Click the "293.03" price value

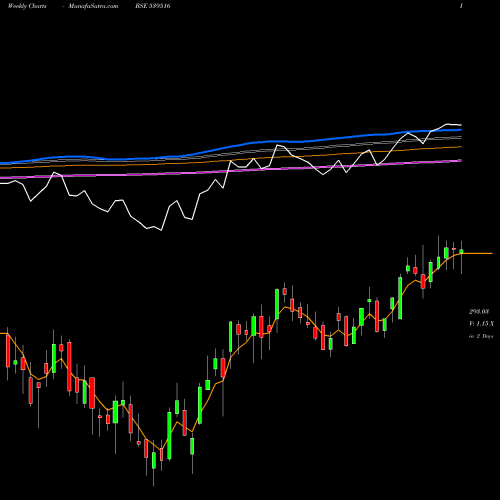[479, 311]
